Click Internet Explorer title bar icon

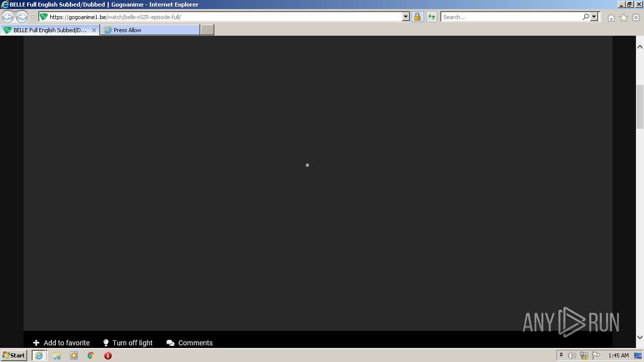5,5
